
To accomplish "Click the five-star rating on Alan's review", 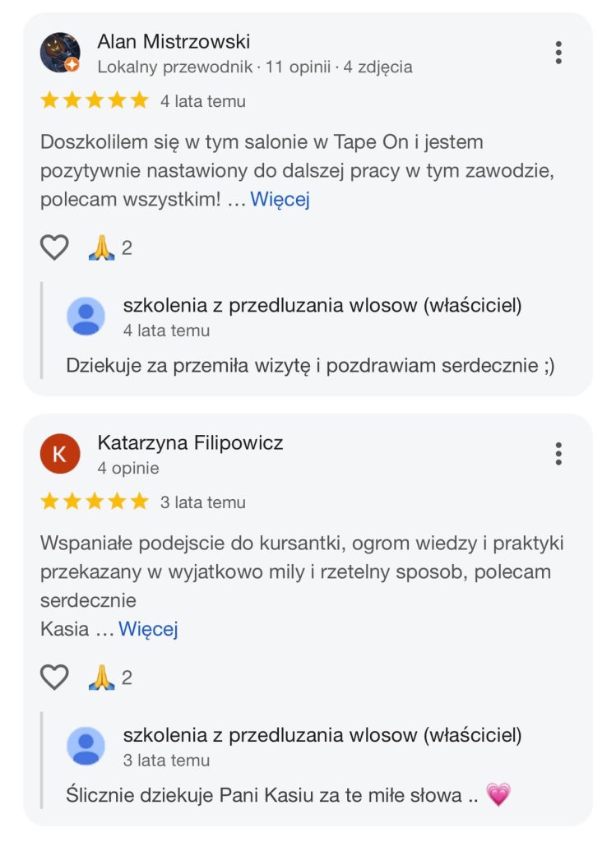I will tap(95, 101).
